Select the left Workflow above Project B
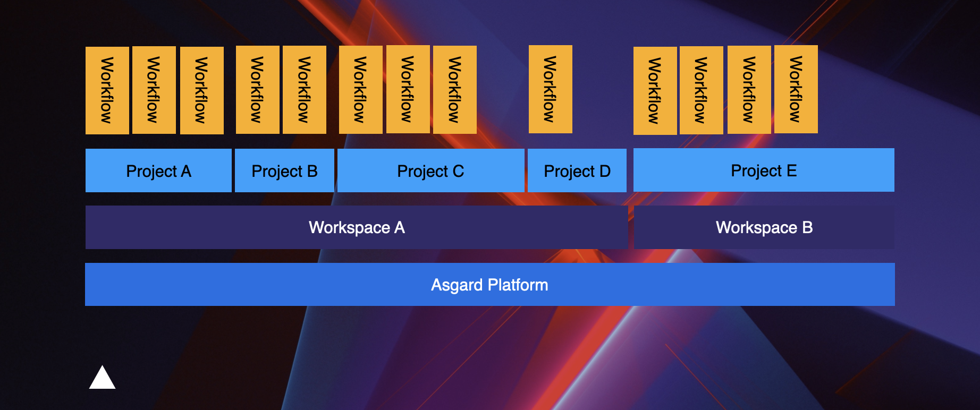Image resolution: width=980 pixels, height=410 pixels. 257,90
